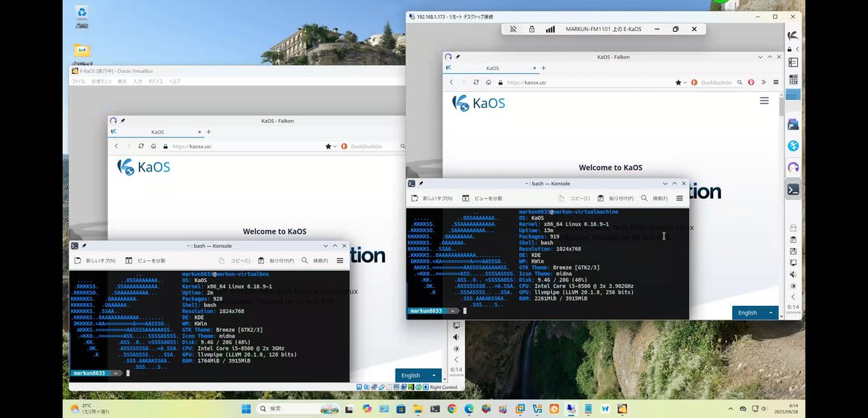Open Falkon icon in remote side panel
Image resolution: width=868 pixels, height=418 pixels.
pyautogui.click(x=793, y=167)
